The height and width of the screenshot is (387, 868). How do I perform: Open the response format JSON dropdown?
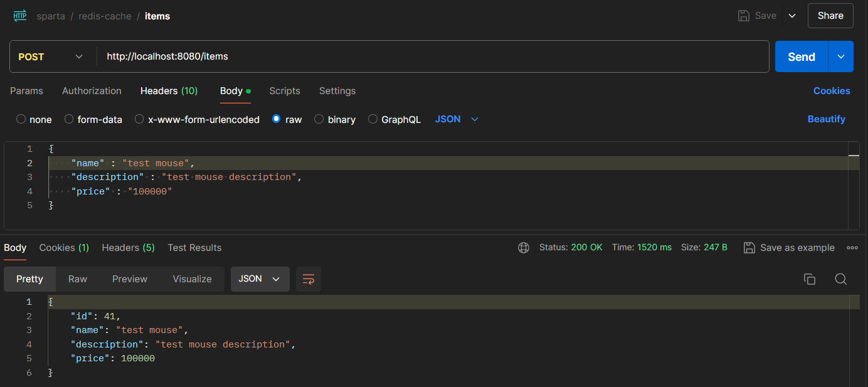(260, 279)
